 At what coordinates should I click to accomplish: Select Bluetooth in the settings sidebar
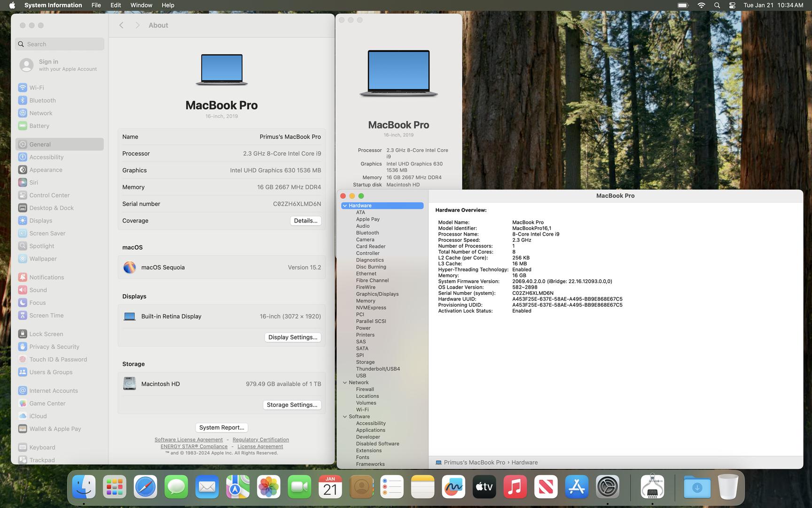point(42,100)
